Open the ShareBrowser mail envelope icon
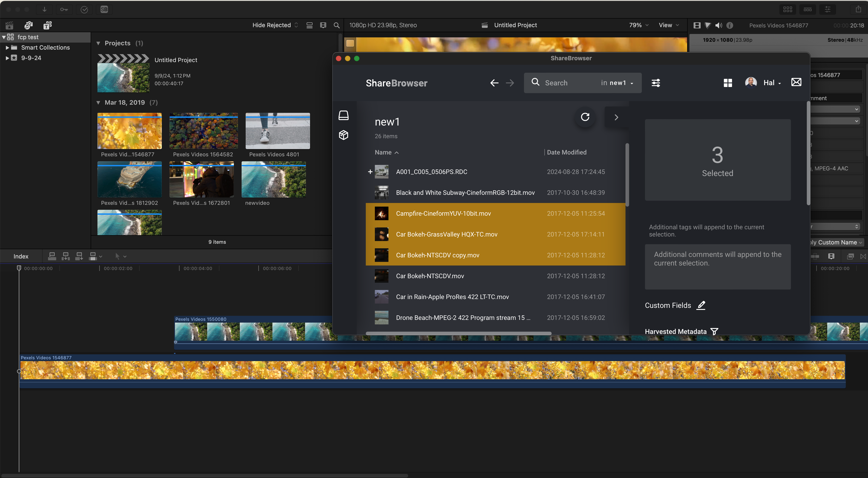Viewport: 868px width, 478px height. click(x=796, y=82)
